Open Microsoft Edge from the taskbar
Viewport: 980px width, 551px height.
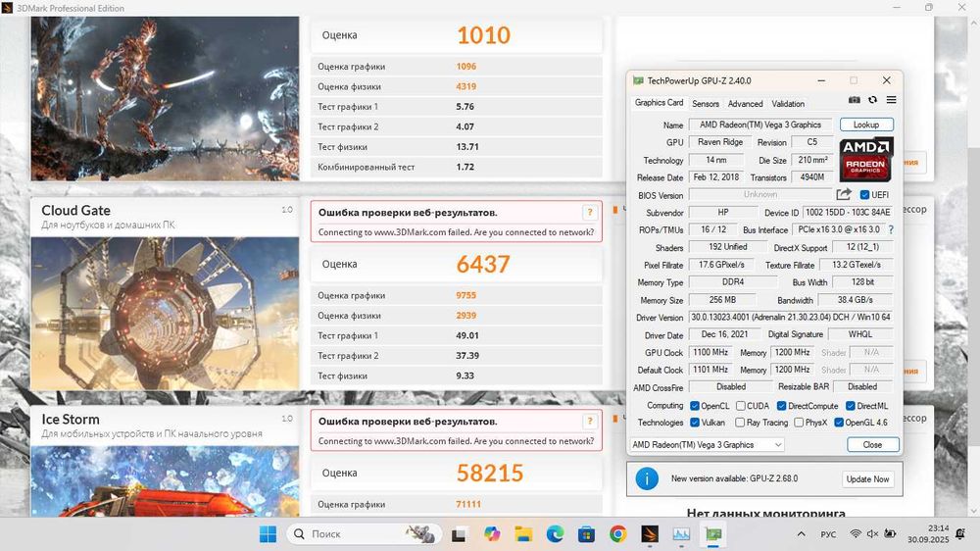555,534
